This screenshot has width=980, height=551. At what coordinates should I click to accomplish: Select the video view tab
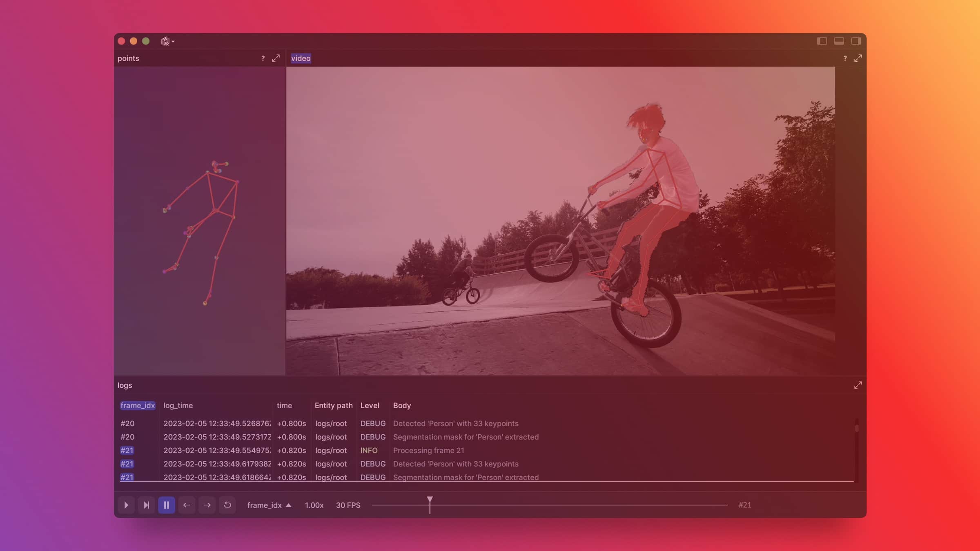301,58
